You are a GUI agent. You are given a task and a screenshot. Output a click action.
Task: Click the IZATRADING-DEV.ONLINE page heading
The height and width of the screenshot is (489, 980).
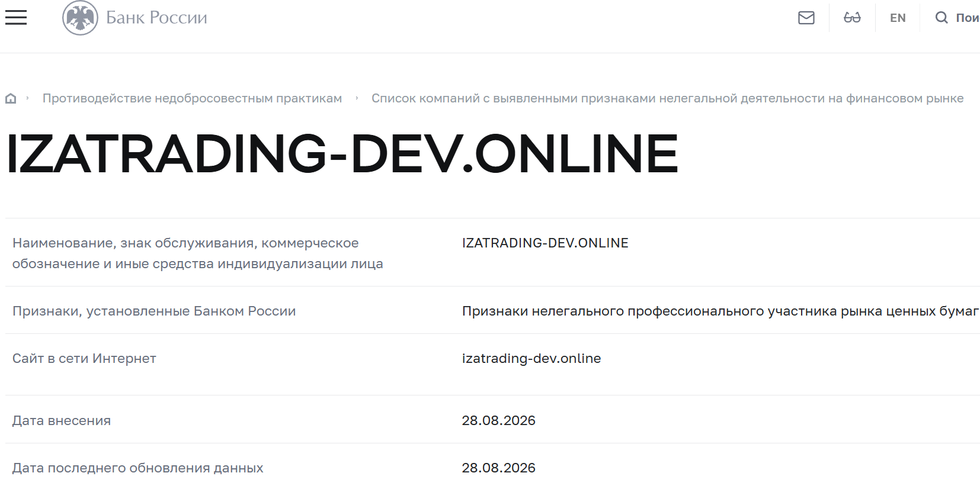tap(342, 153)
